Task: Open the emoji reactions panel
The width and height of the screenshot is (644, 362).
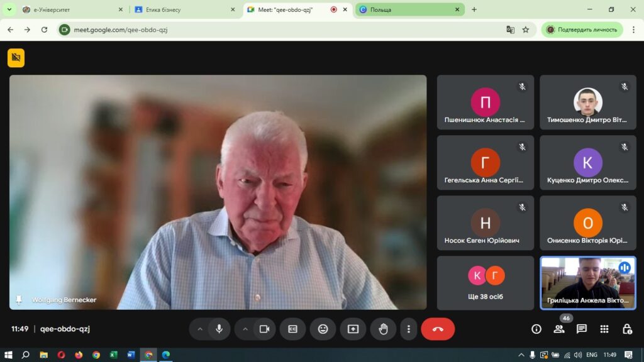Action: pos(323,329)
